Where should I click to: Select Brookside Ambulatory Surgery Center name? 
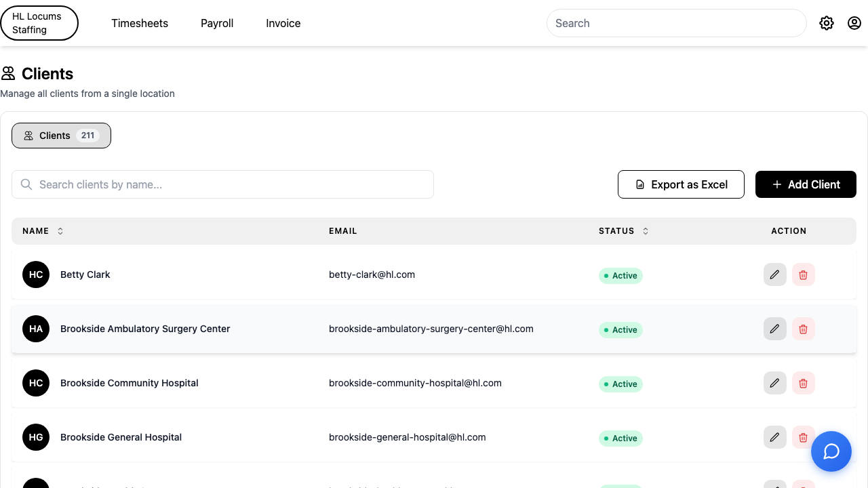[145, 329]
